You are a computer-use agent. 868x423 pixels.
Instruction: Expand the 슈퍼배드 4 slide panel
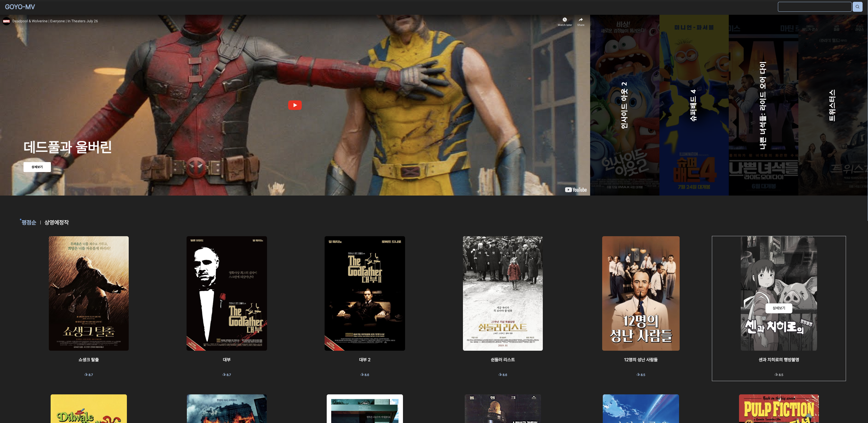693,105
